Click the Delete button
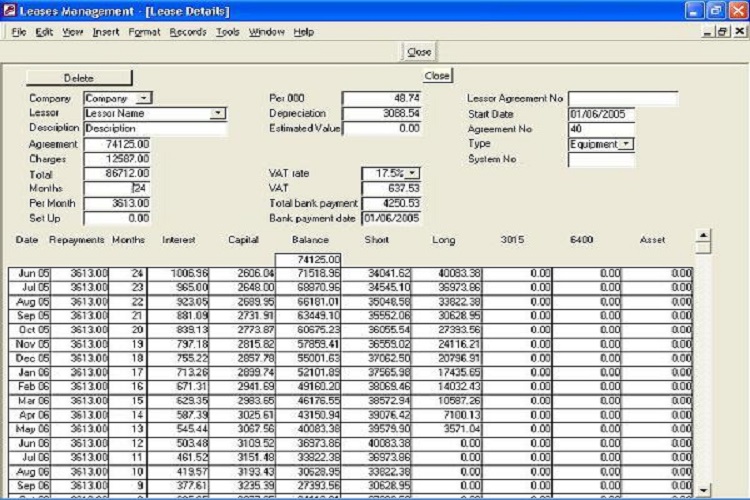 [79, 78]
